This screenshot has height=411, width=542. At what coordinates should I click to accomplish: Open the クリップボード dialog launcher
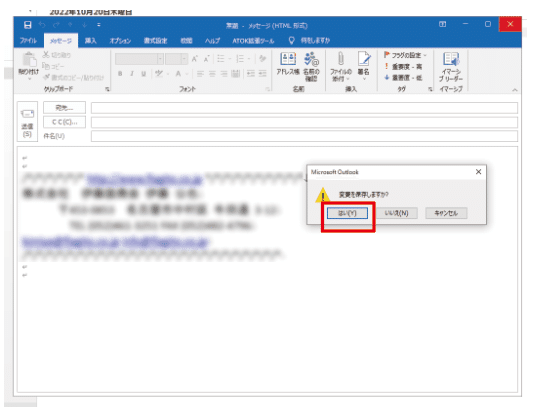tap(108, 89)
